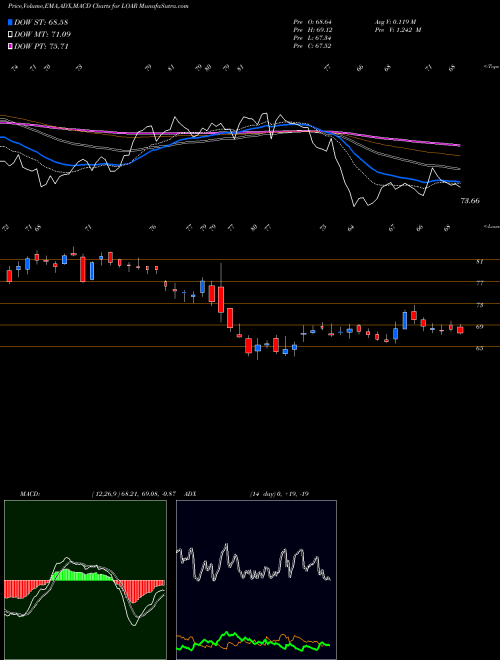The height and width of the screenshot is (660, 500).
Task: Click the Pre H: 69.12 high value
Action: point(312,30)
